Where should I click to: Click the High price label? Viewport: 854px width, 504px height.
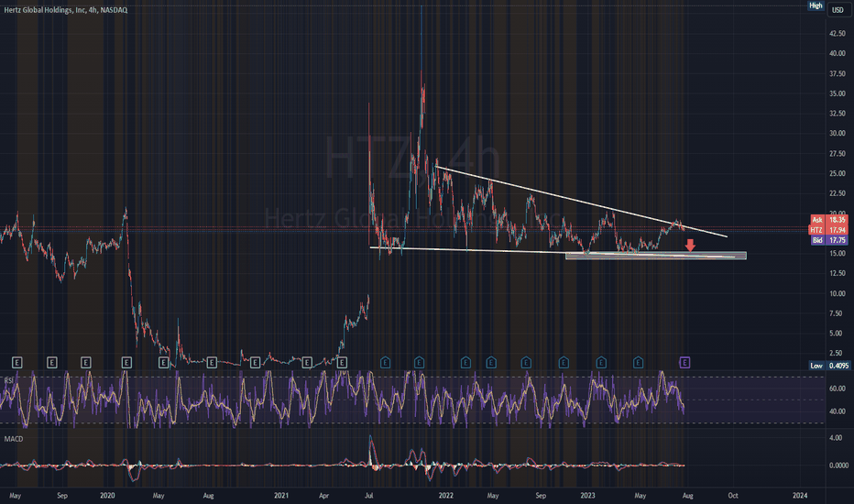tap(816, 5)
